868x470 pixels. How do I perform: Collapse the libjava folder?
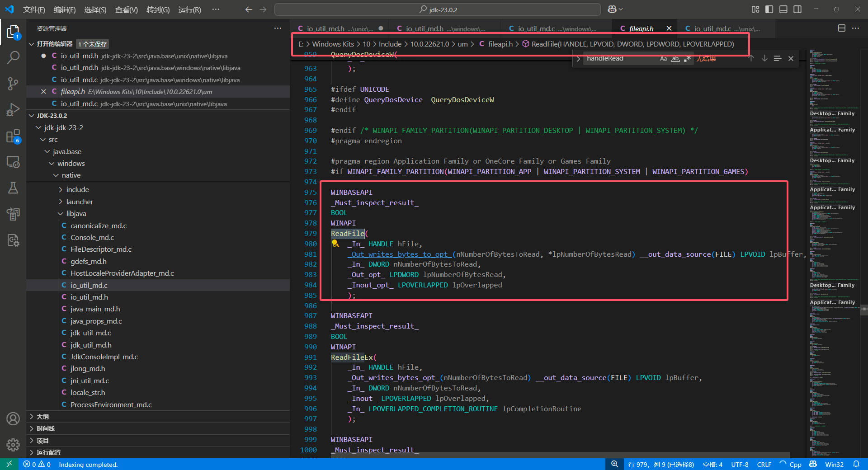(76, 214)
